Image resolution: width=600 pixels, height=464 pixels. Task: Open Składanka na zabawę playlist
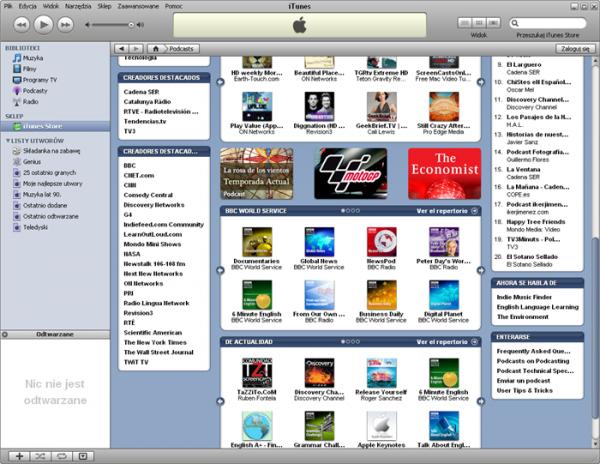click(x=51, y=151)
